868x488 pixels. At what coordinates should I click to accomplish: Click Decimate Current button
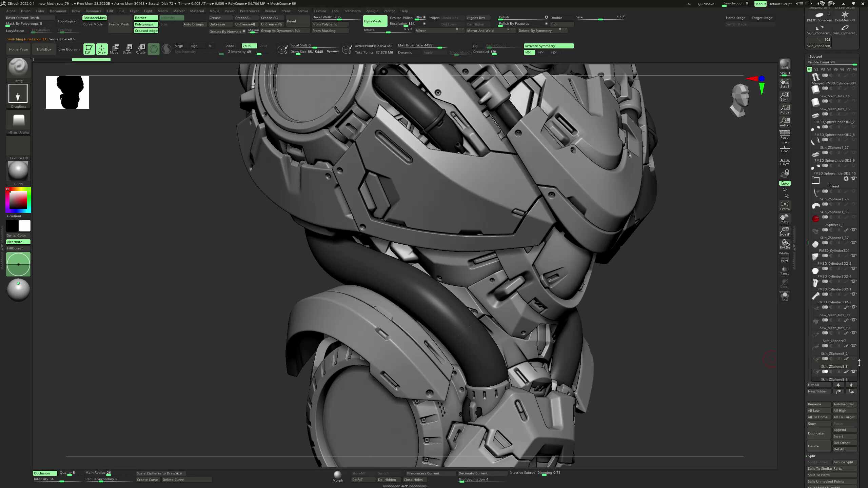(482, 473)
